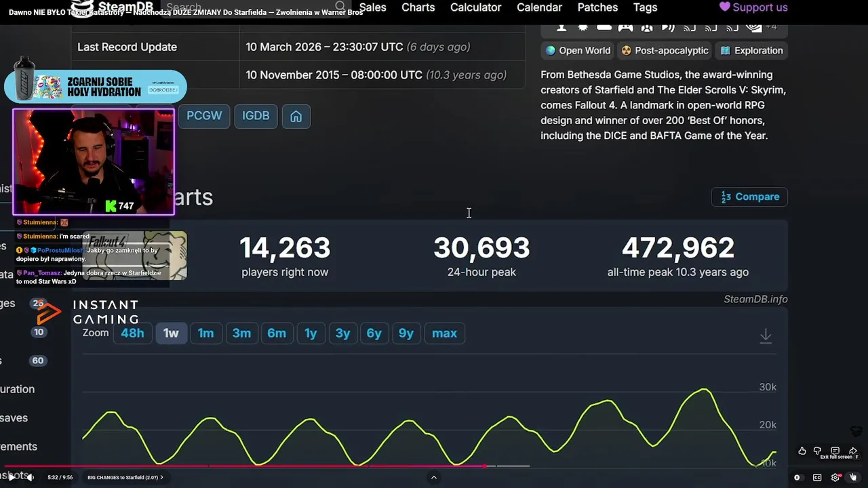
Task: Click the Exploration tag
Action: (751, 51)
